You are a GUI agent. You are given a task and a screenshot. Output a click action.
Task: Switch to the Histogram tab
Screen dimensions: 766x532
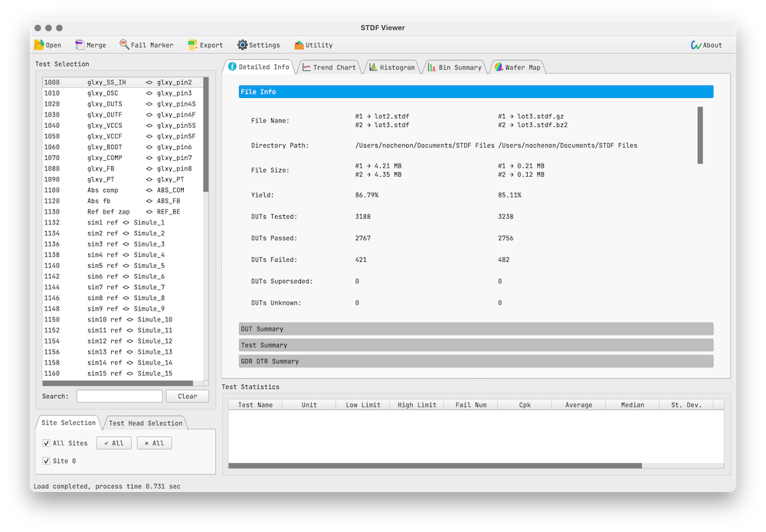(391, 67)
